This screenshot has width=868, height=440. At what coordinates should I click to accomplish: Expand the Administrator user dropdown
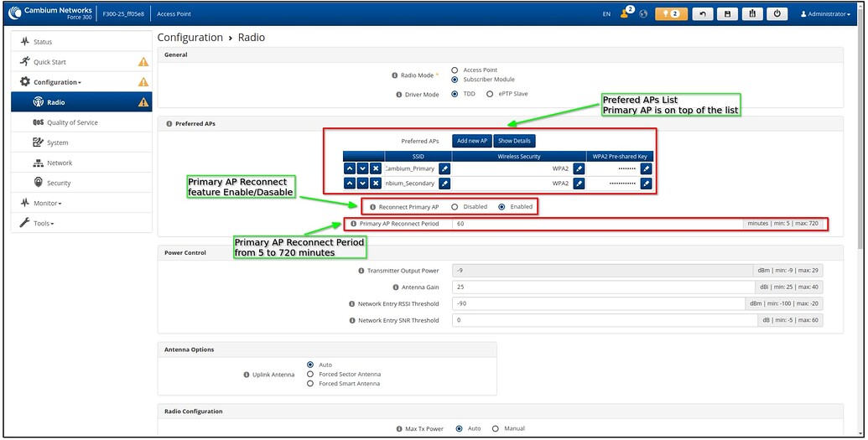pyautogui.click(x=825, y=14)
